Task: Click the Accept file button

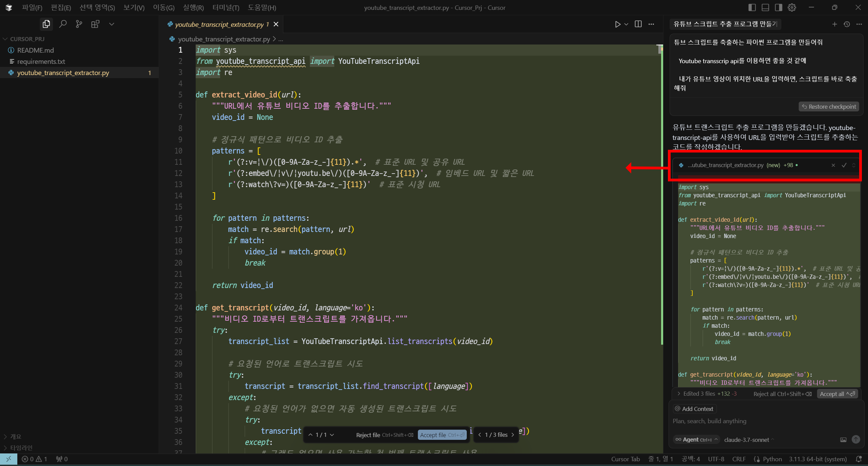Action: [442, 435]
